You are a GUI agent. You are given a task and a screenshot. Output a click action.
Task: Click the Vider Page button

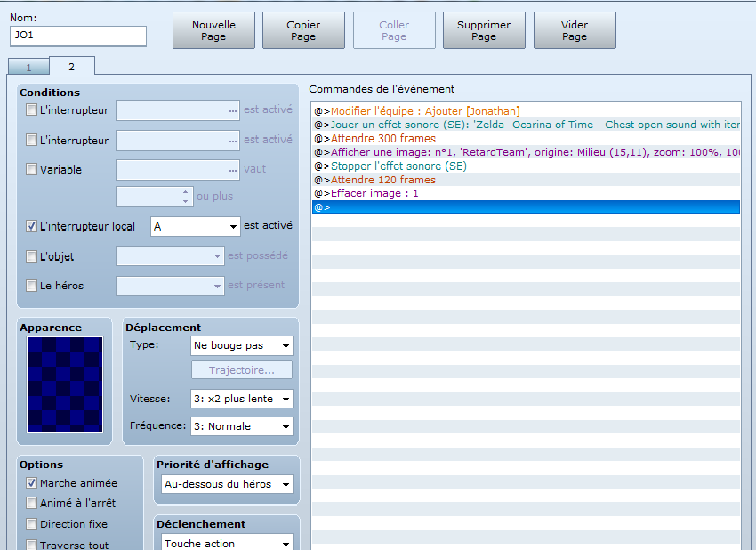(x=575, y=30)
